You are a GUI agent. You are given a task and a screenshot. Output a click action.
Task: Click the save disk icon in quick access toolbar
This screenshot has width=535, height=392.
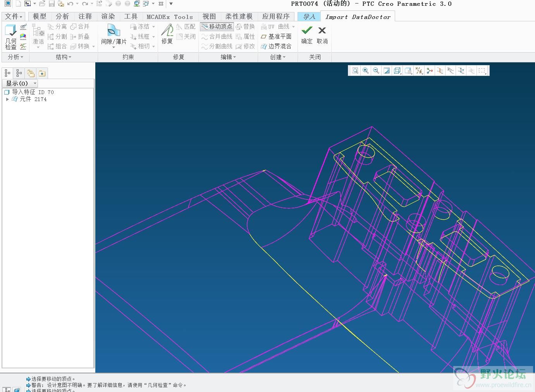(52, 4)
